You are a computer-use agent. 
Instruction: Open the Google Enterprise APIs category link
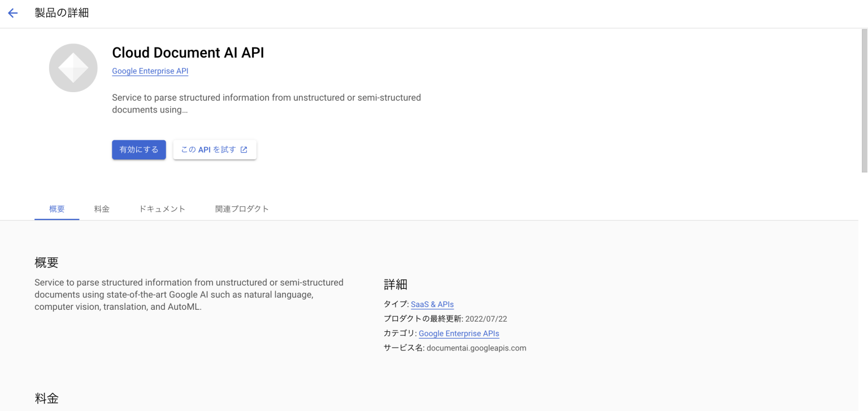tap(458, 334)
